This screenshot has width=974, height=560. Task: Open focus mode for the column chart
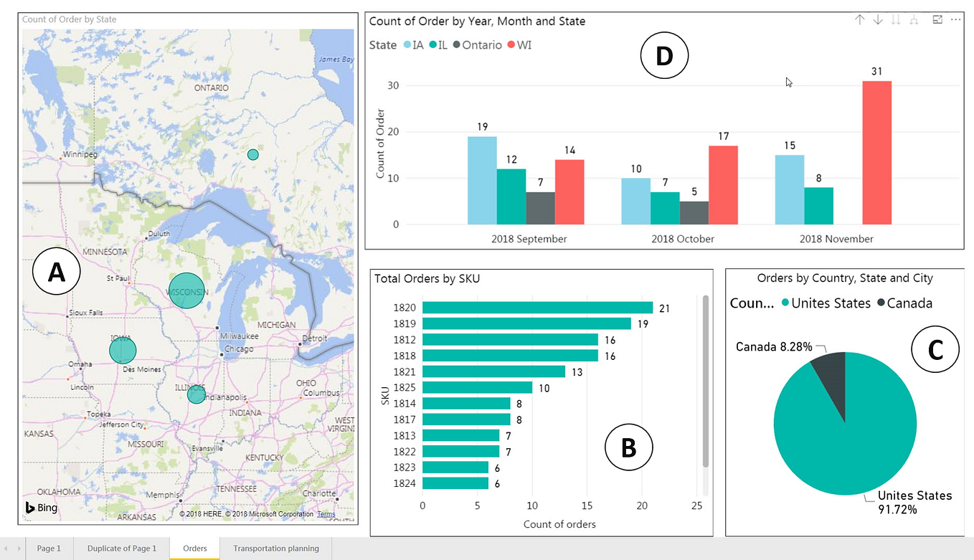[937, 19]
